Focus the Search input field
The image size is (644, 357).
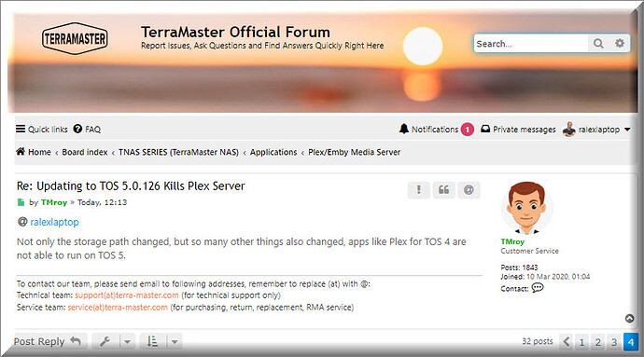click(531, 44)
